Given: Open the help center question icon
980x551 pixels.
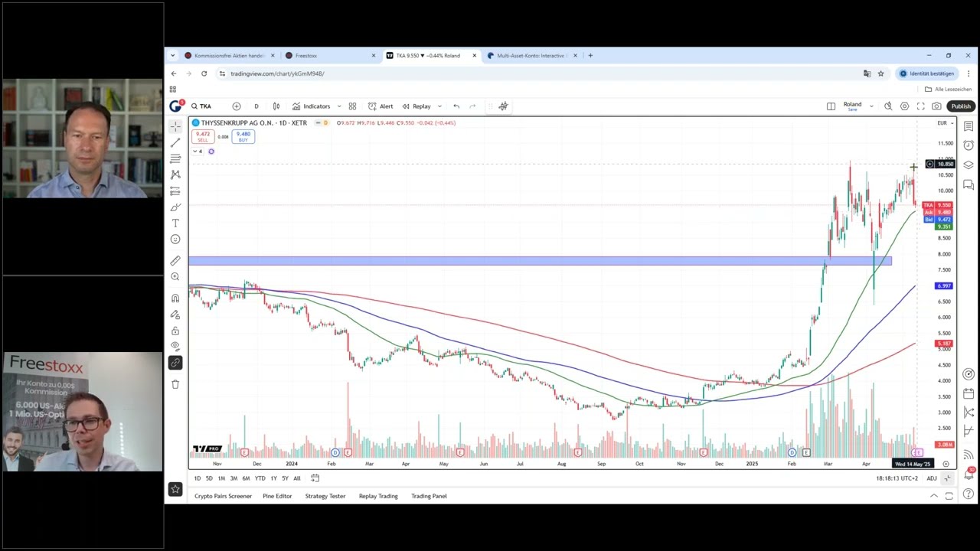Looking at the screenshot, I should 969,494.
